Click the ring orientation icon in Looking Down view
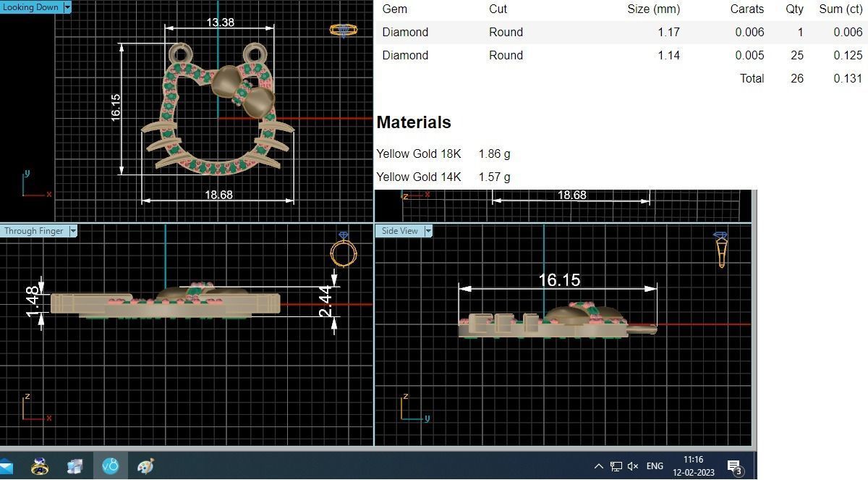This screenshot has height=480, width=868. click(x=343, y=30)
